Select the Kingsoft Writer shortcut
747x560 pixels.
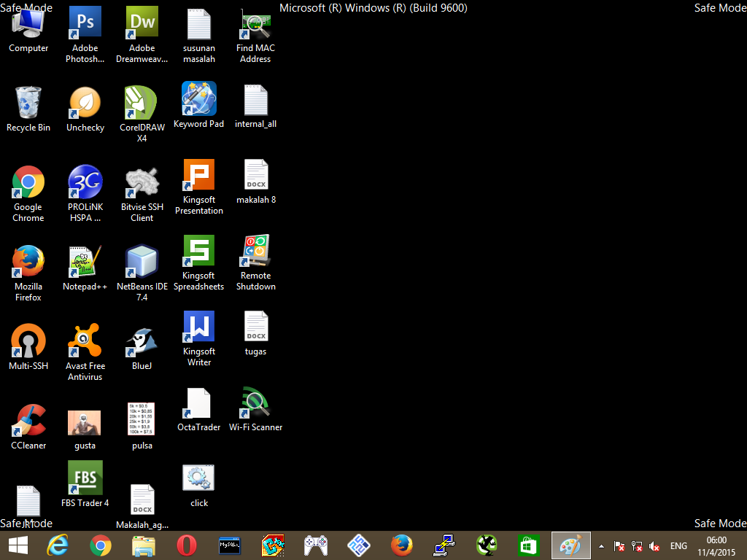(x=199, y=338)
